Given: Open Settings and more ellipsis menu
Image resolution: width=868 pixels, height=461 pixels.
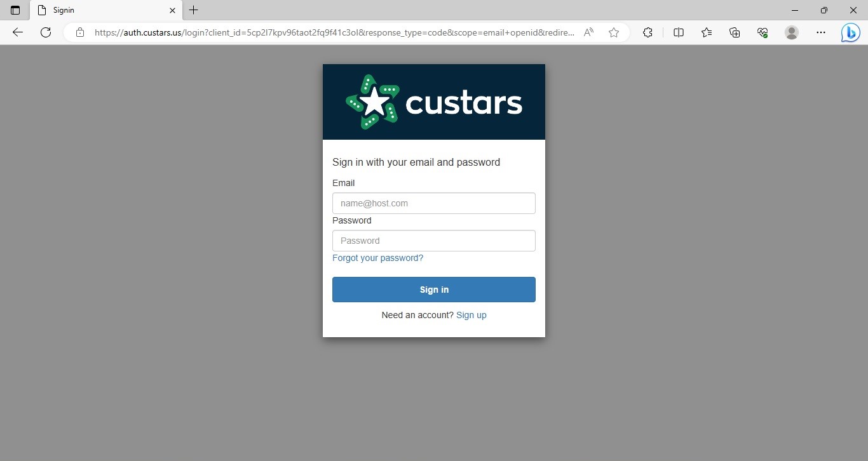Looking at the screenshot, I should click(x=821, y=32).
